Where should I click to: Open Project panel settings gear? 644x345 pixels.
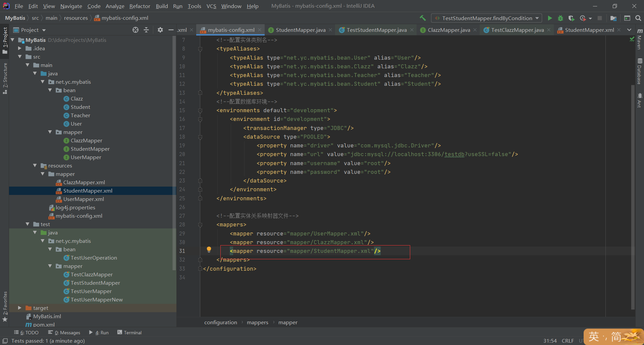(x=160, y=30)
